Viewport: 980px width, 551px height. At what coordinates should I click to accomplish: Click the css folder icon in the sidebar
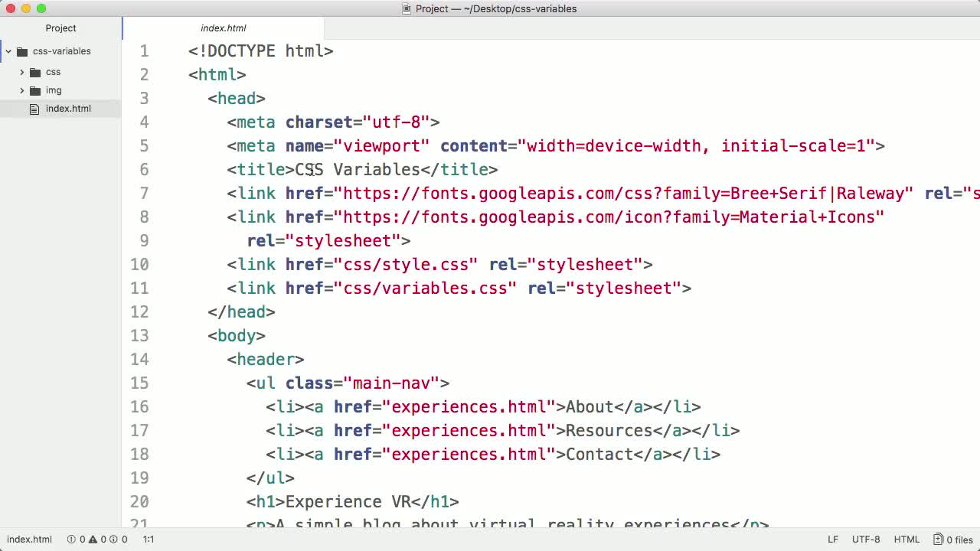pyautogui.click(x=36, y=72)
